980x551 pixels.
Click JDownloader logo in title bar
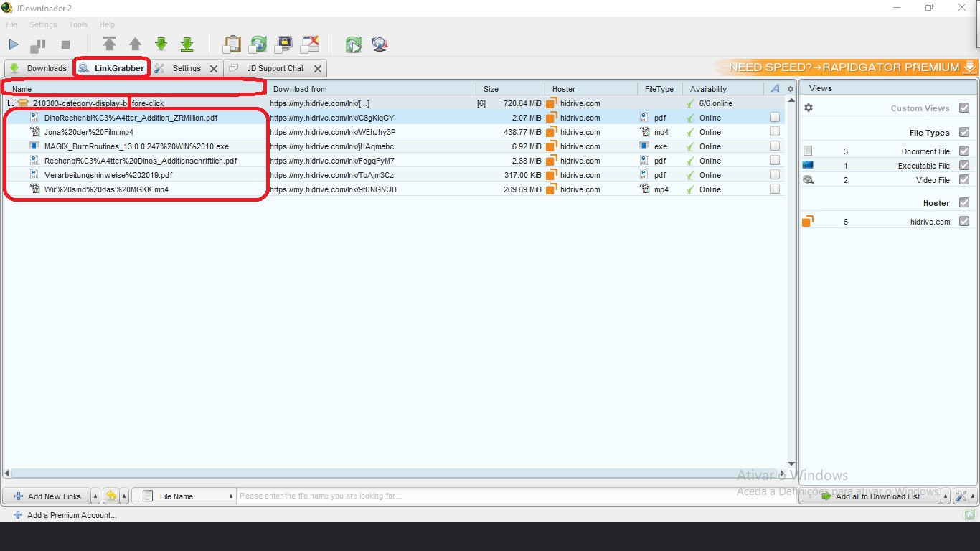click(x=7, y=8)
